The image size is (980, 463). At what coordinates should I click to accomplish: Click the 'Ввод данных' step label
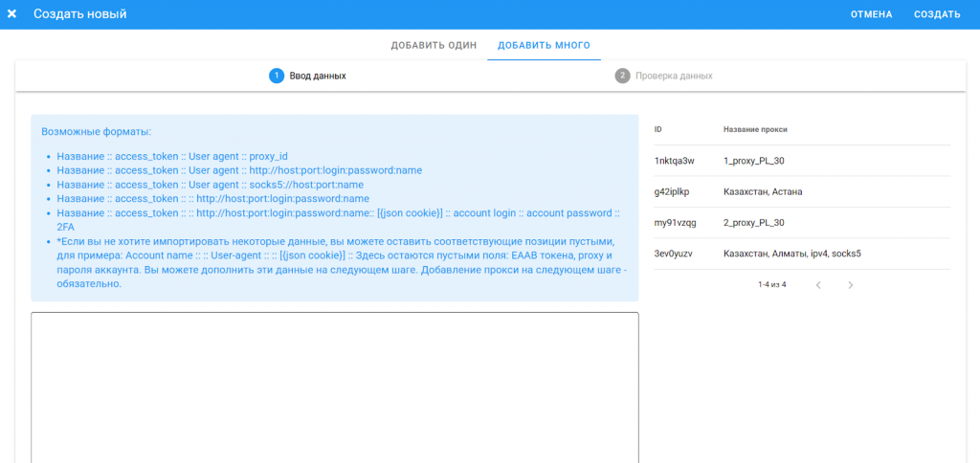coord(318,76)
